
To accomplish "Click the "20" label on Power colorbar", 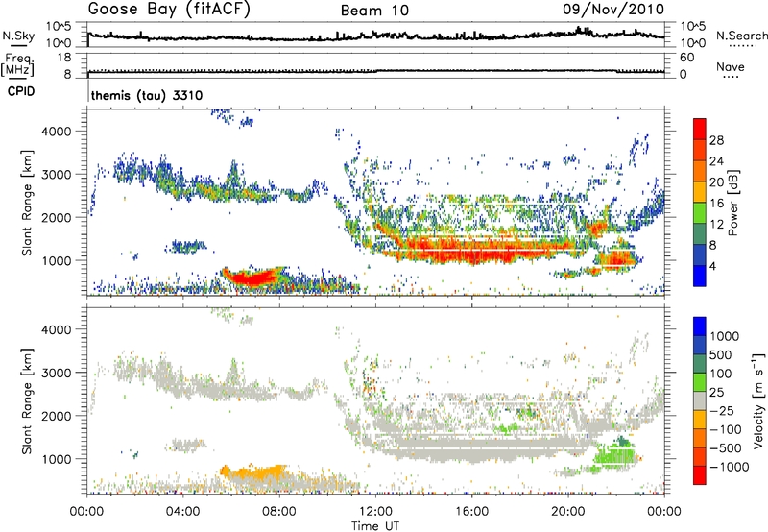I will 716,182.
